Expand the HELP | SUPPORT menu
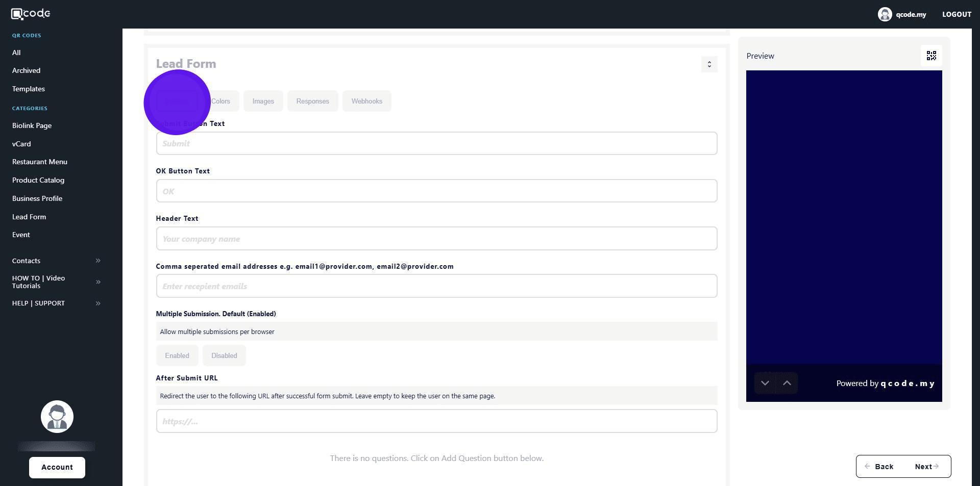The image size is (980, 486). [98, 303]
